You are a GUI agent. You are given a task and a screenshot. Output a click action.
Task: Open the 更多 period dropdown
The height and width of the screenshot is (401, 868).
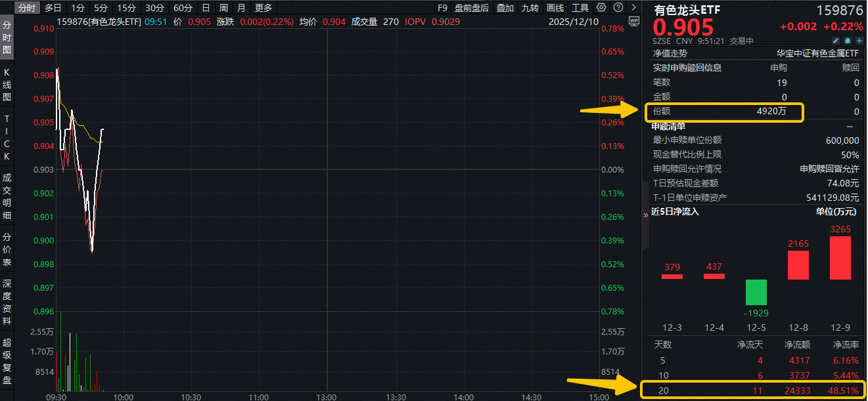coord(263,7)
